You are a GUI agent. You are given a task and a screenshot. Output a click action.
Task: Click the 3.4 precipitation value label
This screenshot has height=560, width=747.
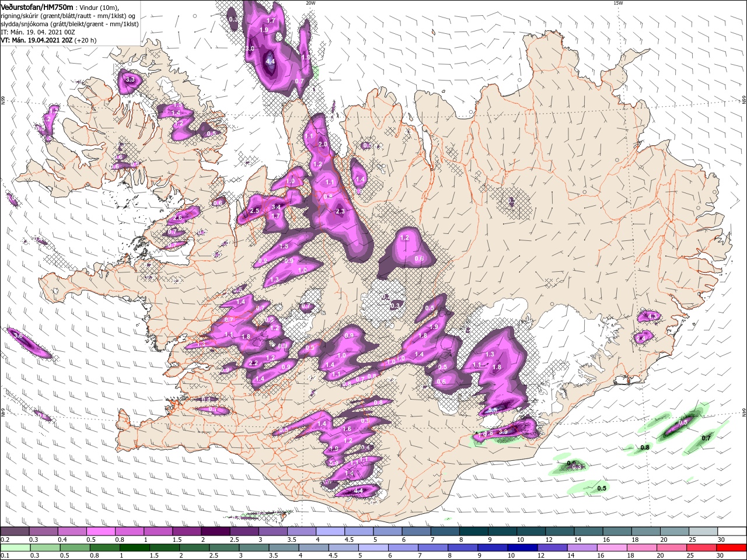(277, 207)
